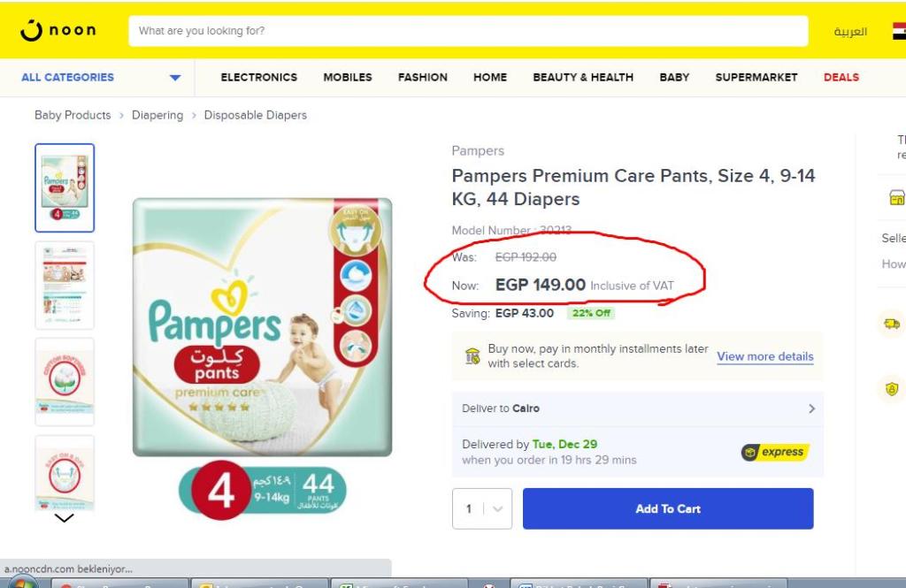Screen dimensions: 906x588
Task: Click the Windows Start button
Action: [x=22, y=584]
